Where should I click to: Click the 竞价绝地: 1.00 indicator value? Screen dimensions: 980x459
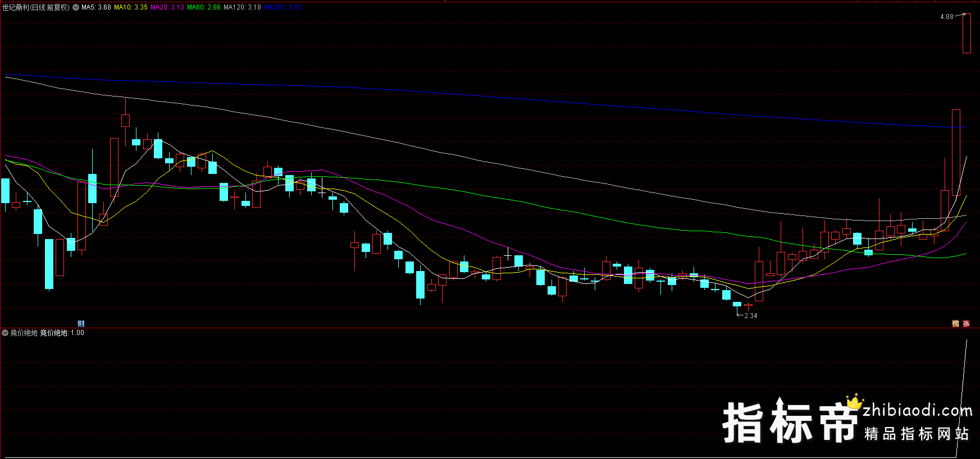click(x=62, y=333)
